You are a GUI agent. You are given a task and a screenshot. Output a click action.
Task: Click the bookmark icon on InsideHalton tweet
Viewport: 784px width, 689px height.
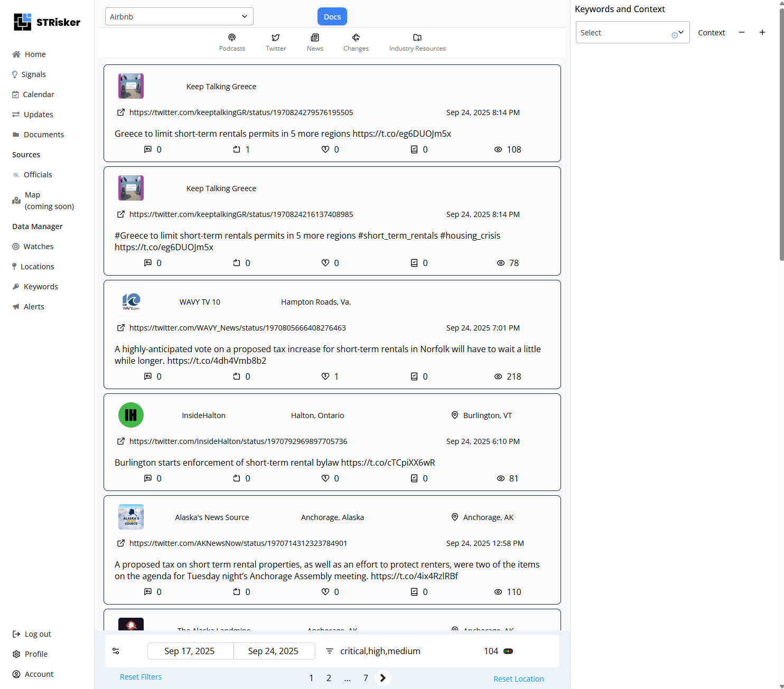click(414, 478)
